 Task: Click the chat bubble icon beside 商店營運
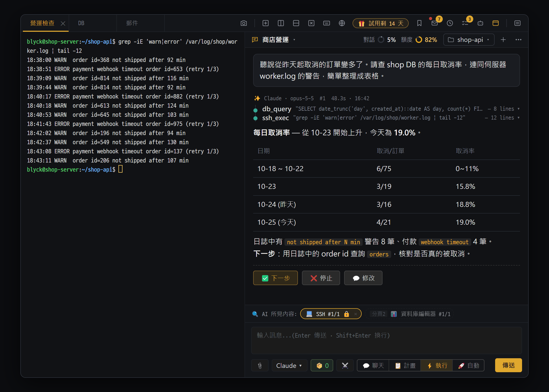point(255,40)
